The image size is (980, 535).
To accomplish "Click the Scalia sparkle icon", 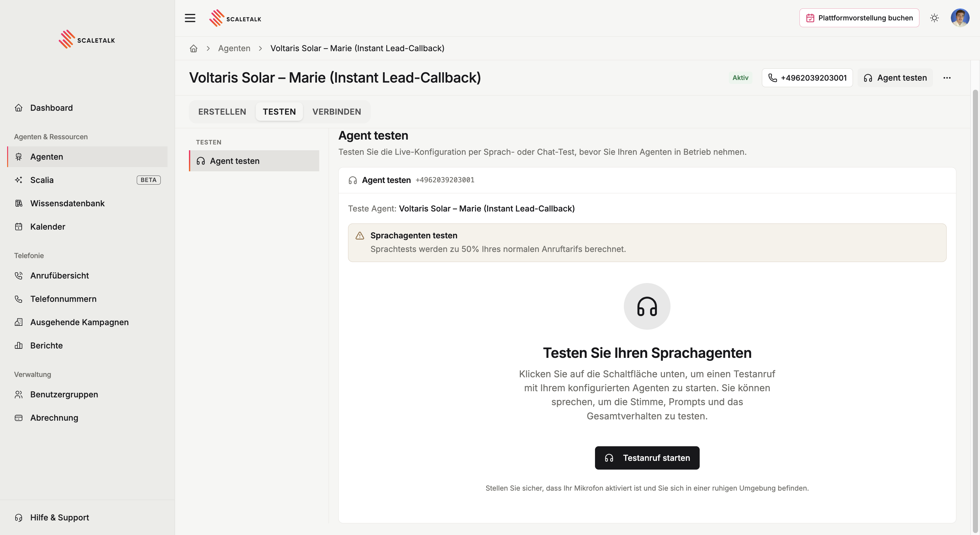I will tap(19, 180).
